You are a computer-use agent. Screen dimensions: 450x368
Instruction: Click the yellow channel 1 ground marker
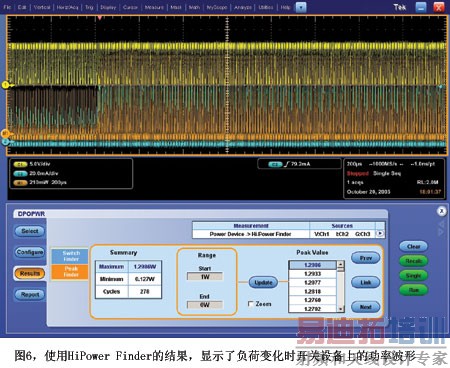point(6,85)
